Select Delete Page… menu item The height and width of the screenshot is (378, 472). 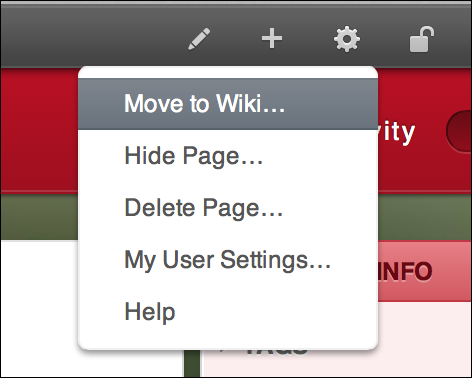228,208
